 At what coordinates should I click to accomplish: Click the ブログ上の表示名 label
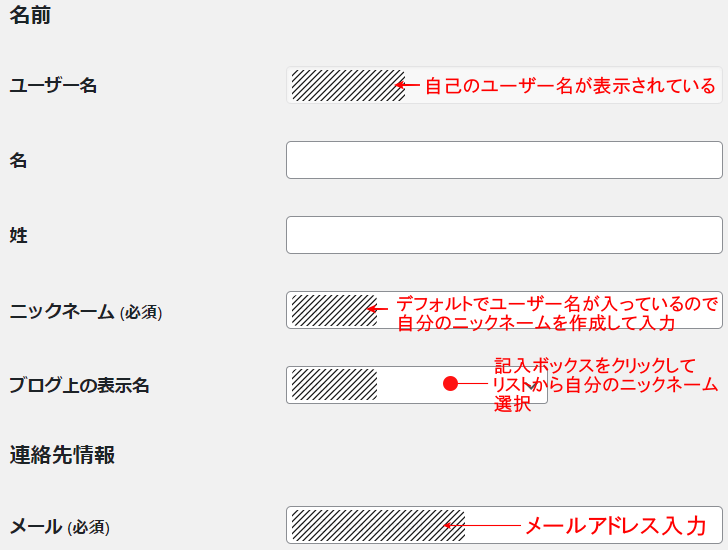click(x=79, y=386)
